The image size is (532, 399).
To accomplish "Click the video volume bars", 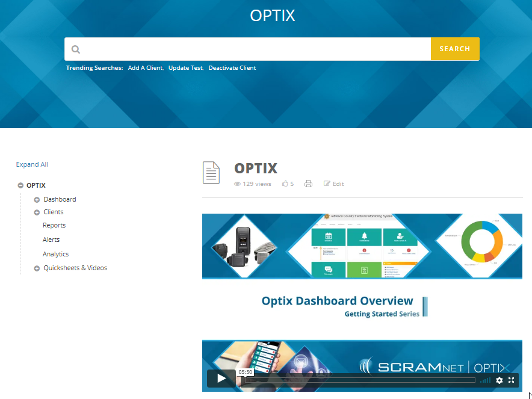I will [485, 380].
